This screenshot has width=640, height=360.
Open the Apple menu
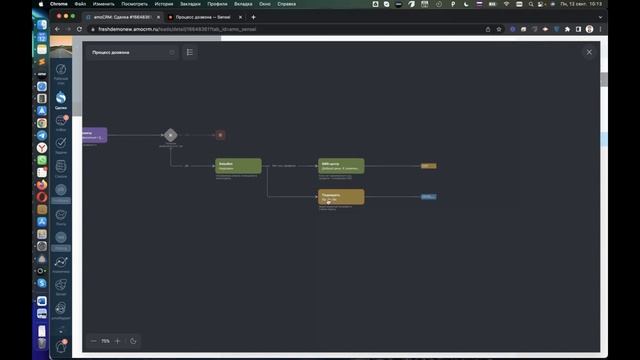coord(41,4)
